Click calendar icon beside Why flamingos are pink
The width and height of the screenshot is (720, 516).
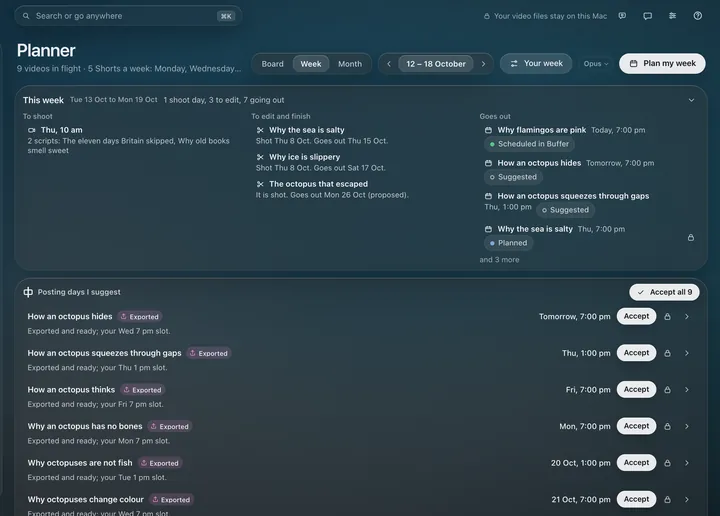pos(488,130)
